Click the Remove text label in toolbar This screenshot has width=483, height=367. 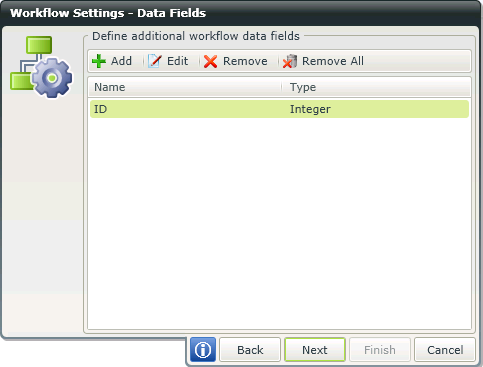point(245,61)
